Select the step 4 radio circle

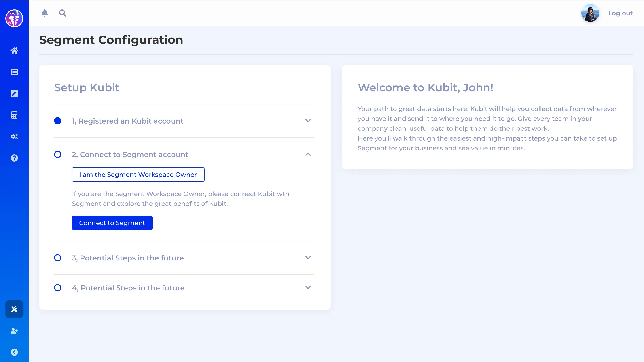[x=58, y=288]
